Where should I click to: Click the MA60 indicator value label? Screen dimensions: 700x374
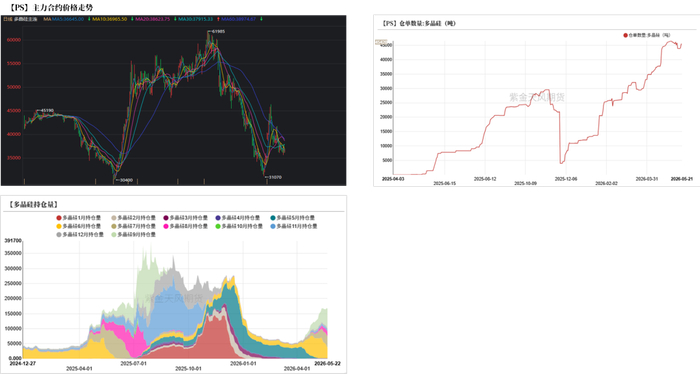coord(239,19)
